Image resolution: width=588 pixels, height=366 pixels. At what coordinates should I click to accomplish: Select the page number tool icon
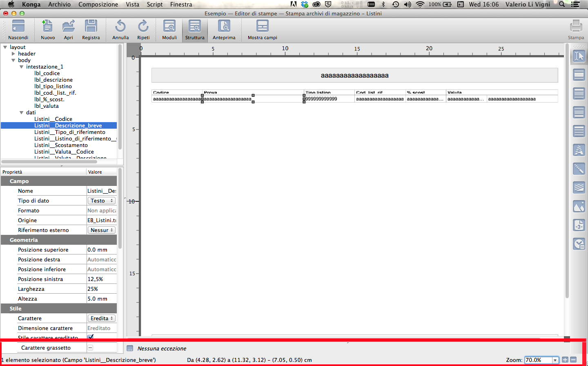pyautogui.click(x=579, y=225)
